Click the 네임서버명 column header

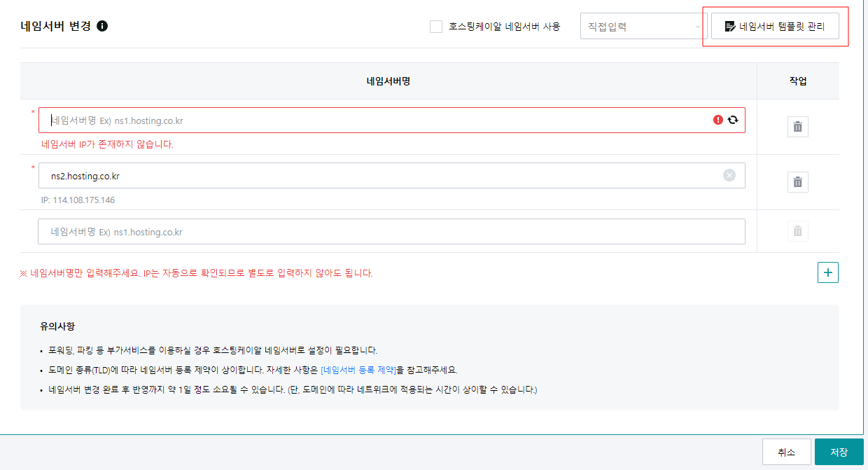[388, 81]
